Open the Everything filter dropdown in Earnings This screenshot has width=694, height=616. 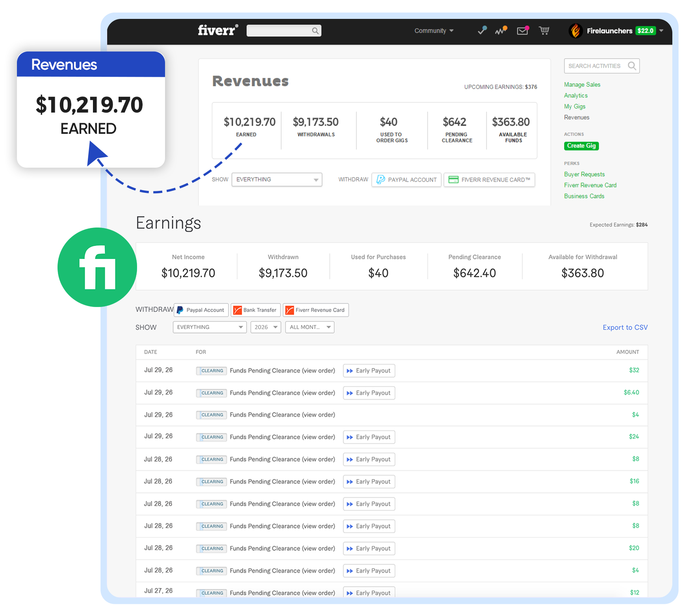pyautogui.click(x=210, y=327)
